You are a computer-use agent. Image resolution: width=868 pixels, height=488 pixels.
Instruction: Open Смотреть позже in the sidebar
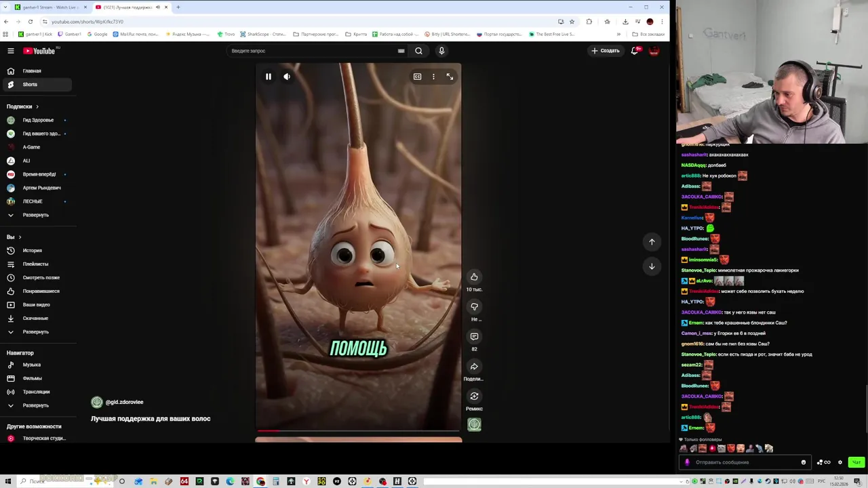(x=37, y=278)
